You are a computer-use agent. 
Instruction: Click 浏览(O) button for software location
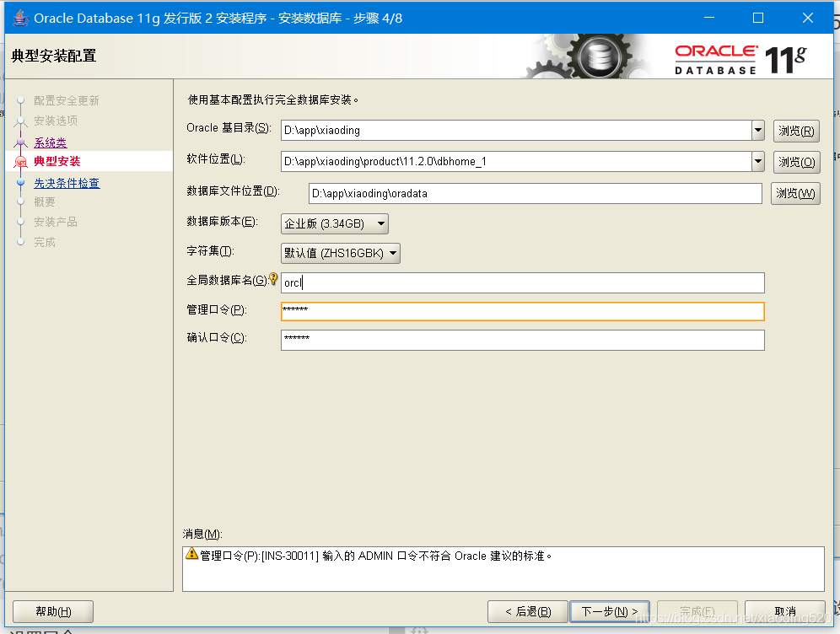click(x=796, y=162)
